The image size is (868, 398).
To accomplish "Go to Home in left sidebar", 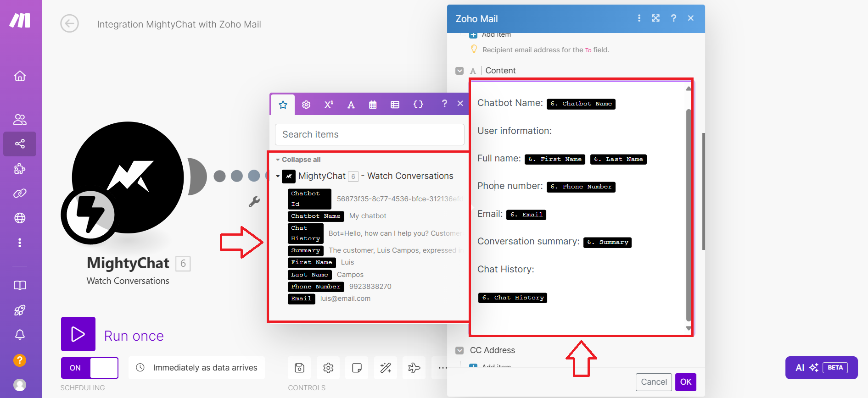I will [x=20, y=76].
